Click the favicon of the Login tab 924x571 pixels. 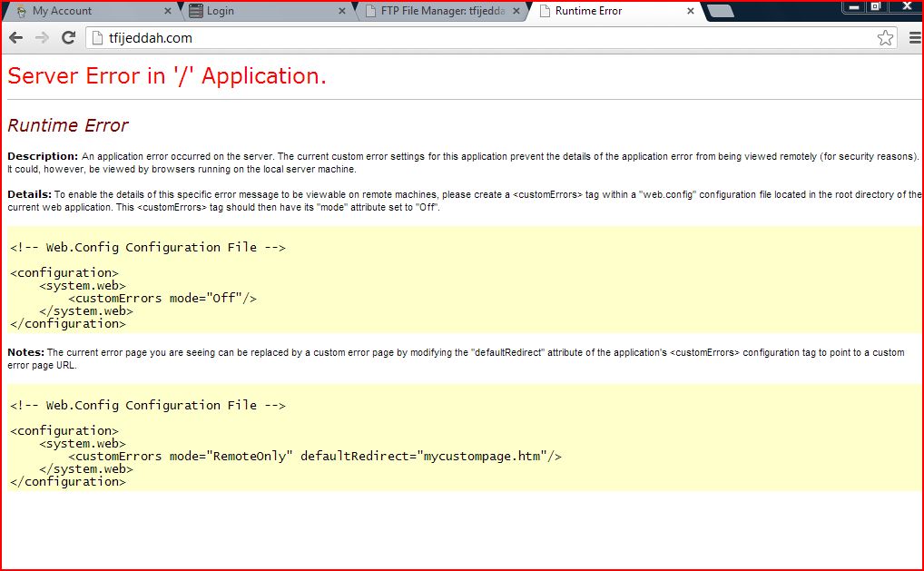[196, 11]
